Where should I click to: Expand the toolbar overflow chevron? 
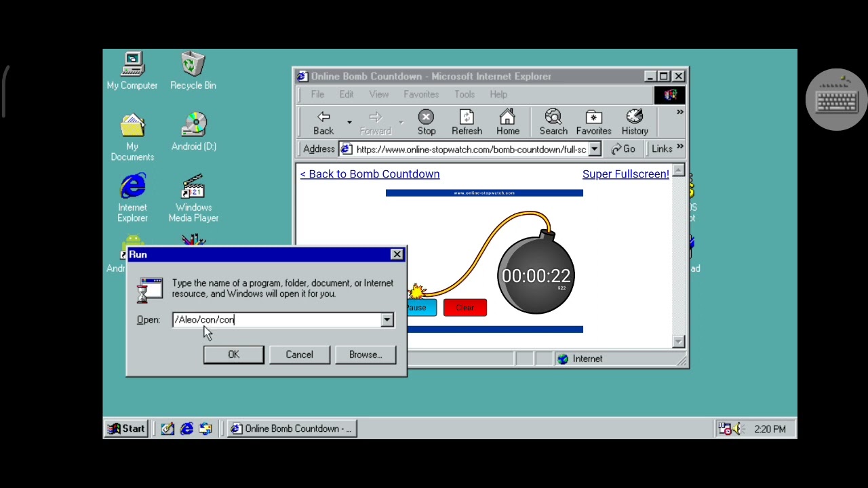coord(679,113)
